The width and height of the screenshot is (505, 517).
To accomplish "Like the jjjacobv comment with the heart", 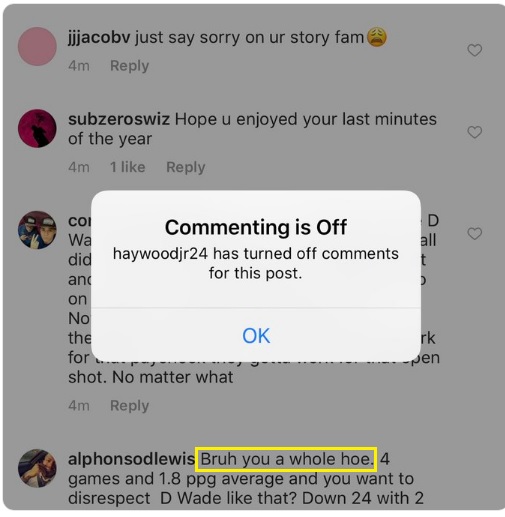I will [475, 50].
